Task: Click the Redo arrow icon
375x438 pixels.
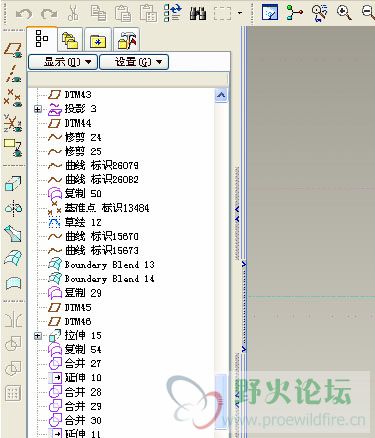Action: (x=49, y=14)
